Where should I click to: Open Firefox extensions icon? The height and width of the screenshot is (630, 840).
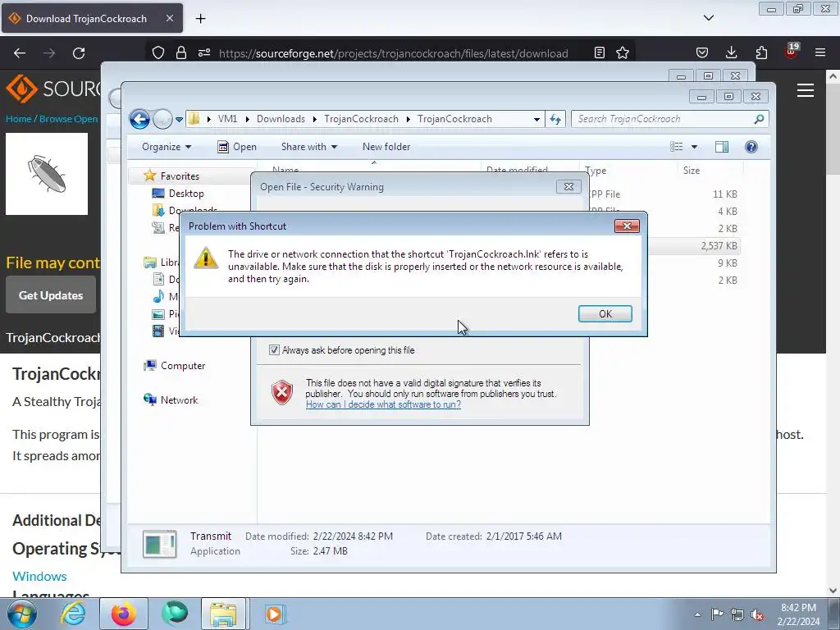coord(761,52)
